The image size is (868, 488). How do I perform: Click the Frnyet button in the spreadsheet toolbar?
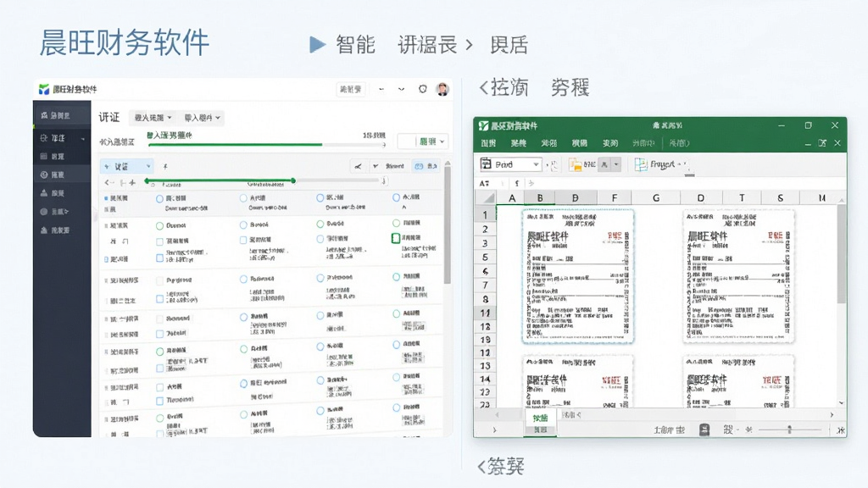(662, 164)
